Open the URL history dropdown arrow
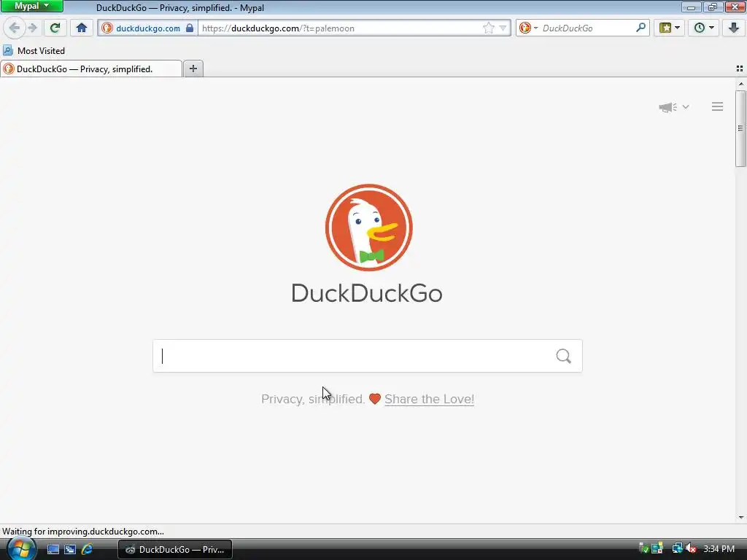Viewport: 747px width, 560px height. click(x=503, y=28)
